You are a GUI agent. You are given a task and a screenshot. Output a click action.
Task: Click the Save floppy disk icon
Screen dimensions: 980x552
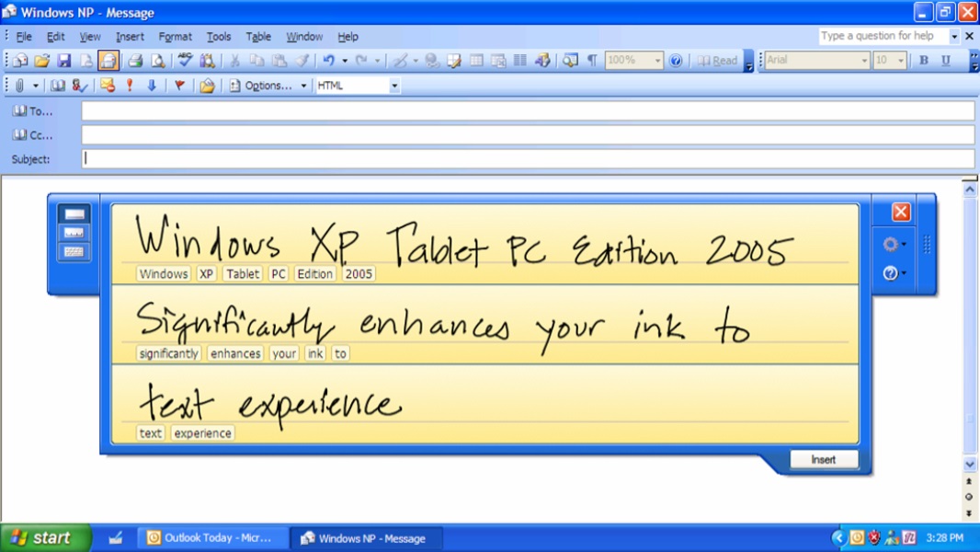coord(64,61)
